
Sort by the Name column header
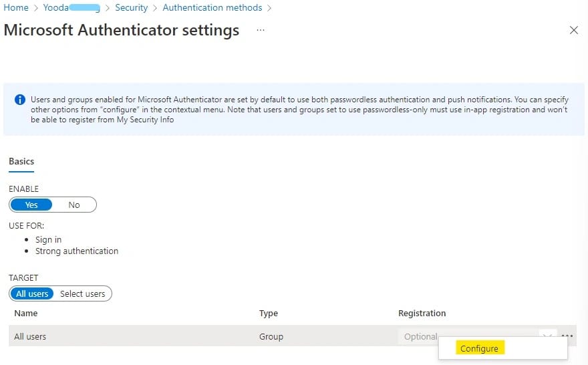pyautogui.click(x=26, y=313)
